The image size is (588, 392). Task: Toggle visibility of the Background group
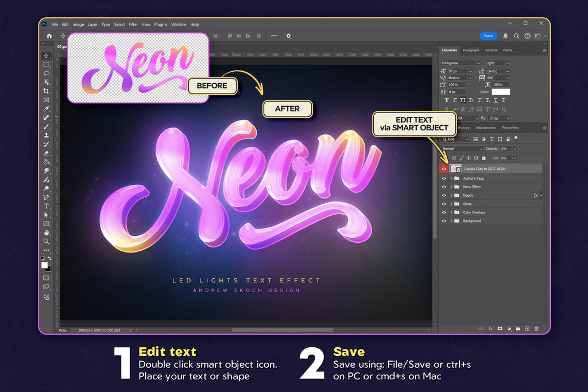[444, 221]
